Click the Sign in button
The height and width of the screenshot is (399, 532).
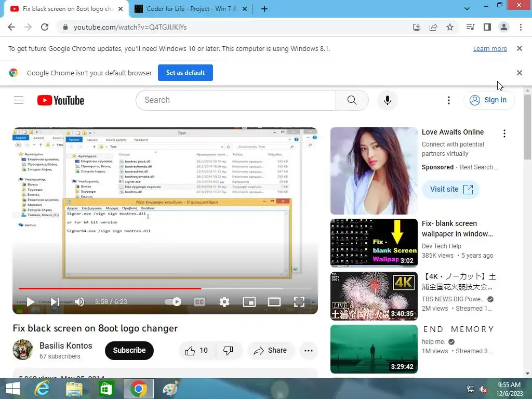coord(489,100)
